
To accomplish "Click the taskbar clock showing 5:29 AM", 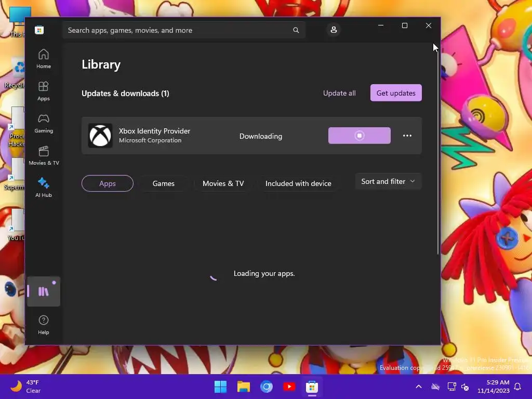I will coord(494,387).
